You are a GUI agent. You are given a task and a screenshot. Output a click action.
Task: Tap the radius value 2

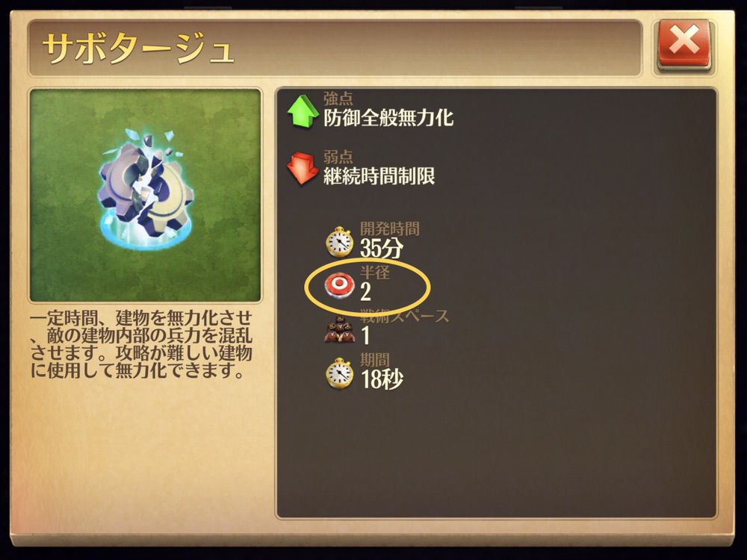(x=365, y=291)
